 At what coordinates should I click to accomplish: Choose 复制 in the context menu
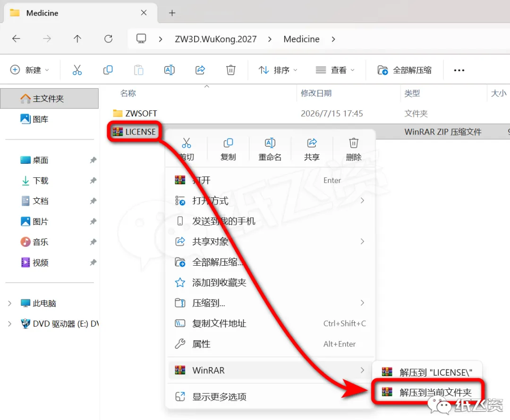(228, 150)
